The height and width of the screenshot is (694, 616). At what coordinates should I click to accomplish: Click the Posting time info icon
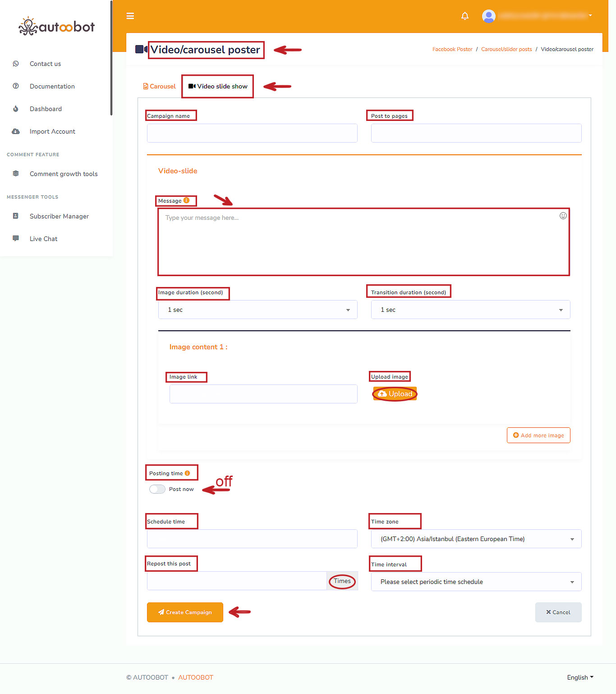click(188, 473)
